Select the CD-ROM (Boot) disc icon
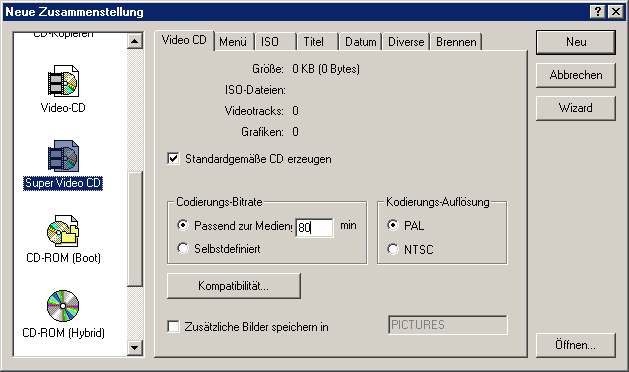 (63, 231)
